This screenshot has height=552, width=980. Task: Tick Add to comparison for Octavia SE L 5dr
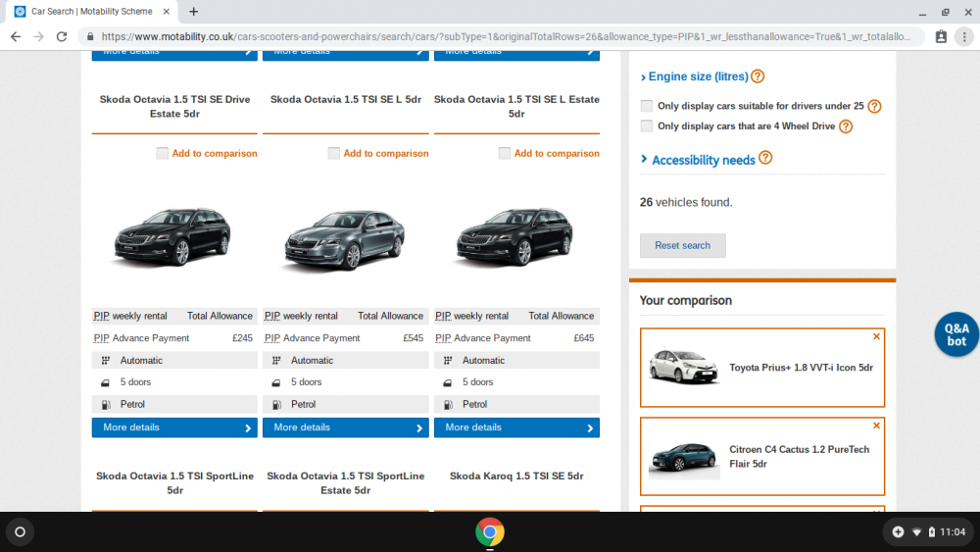pyautogui.click(x=334, y=153)
